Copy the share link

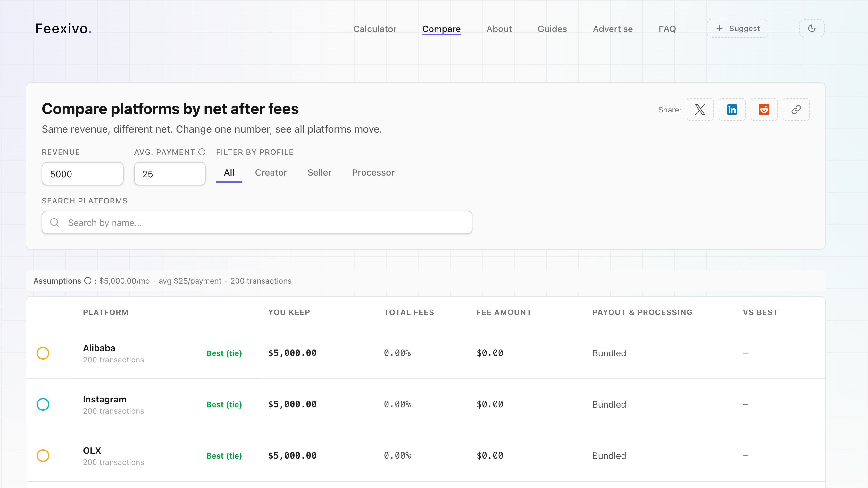point(796,110)
